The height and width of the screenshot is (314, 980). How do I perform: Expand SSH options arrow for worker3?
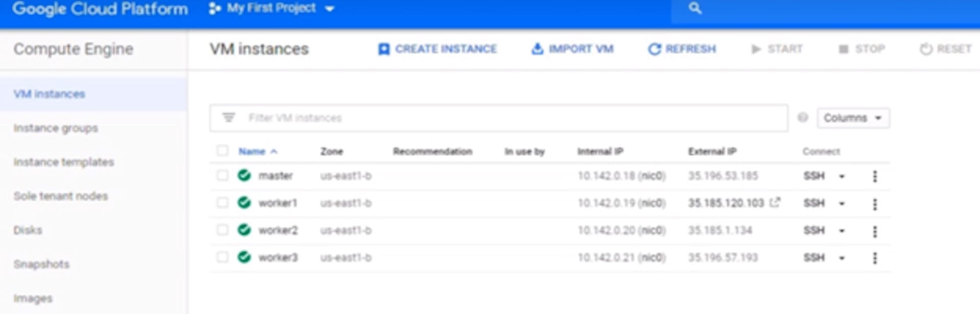tap(842, 258)
